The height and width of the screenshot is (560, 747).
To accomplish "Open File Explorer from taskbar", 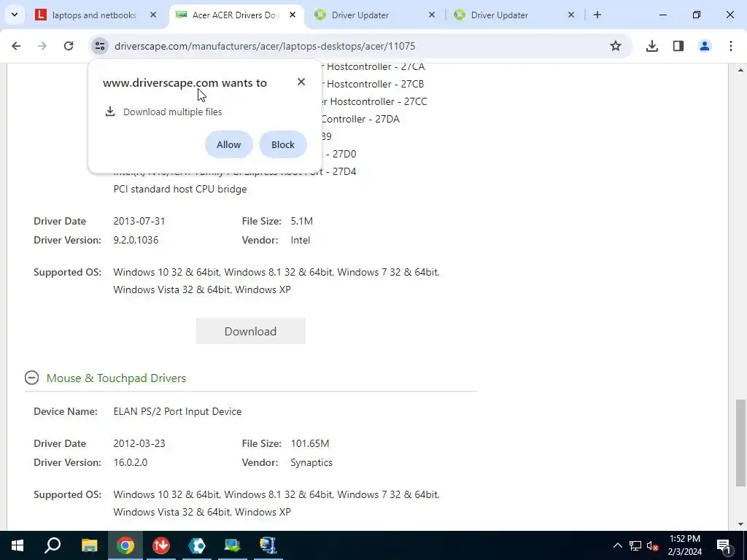I will 89,545.
